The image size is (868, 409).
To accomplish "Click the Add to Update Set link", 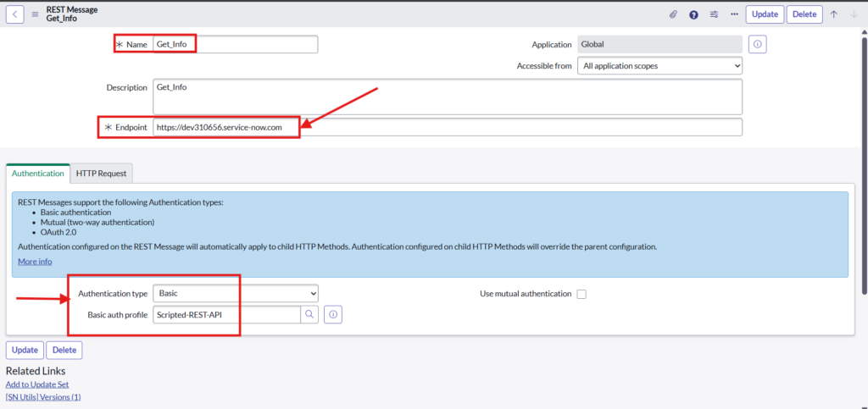I will tap(37, 384).
